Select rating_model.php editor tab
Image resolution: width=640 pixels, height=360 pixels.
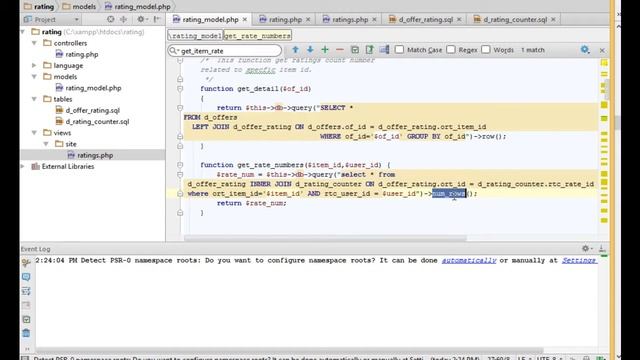(x=210, y=19)
